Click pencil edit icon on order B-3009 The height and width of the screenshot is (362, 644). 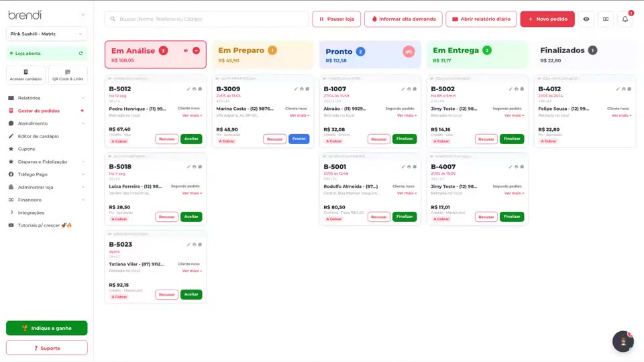pyautogui.click(x=296, y=89)
